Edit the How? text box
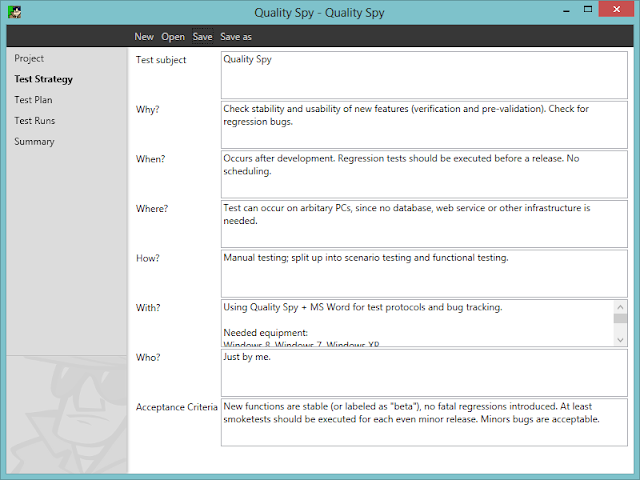The image size is (640, 480). point(424,273)
